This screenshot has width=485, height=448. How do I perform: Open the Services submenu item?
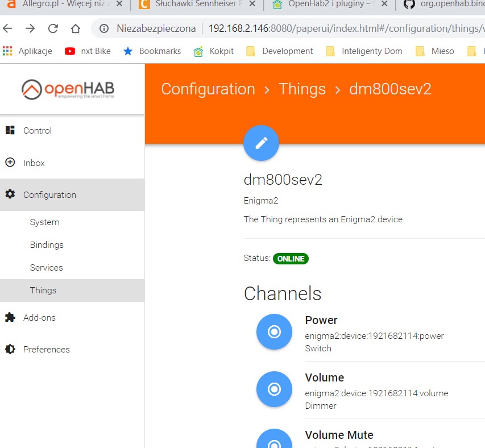point(72,267)
